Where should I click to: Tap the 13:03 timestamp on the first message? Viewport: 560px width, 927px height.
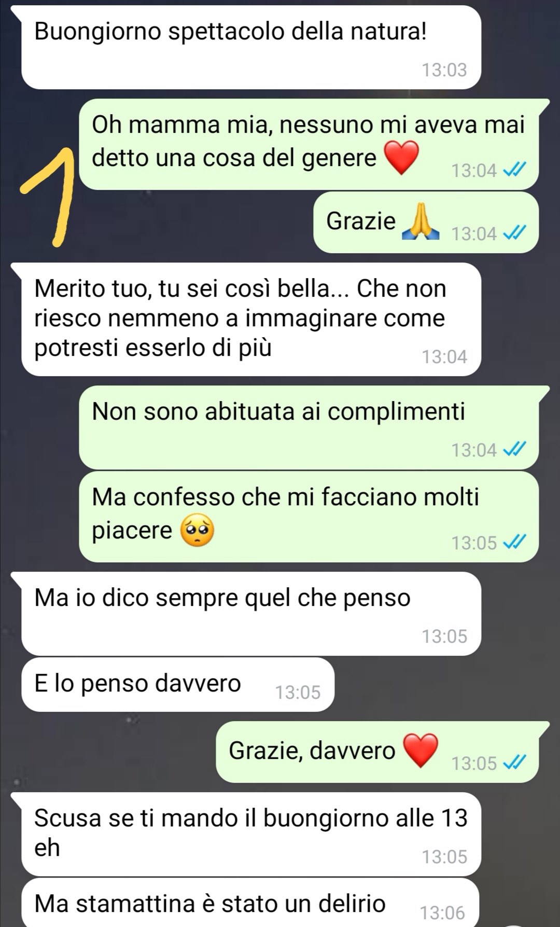pos(444,70)
